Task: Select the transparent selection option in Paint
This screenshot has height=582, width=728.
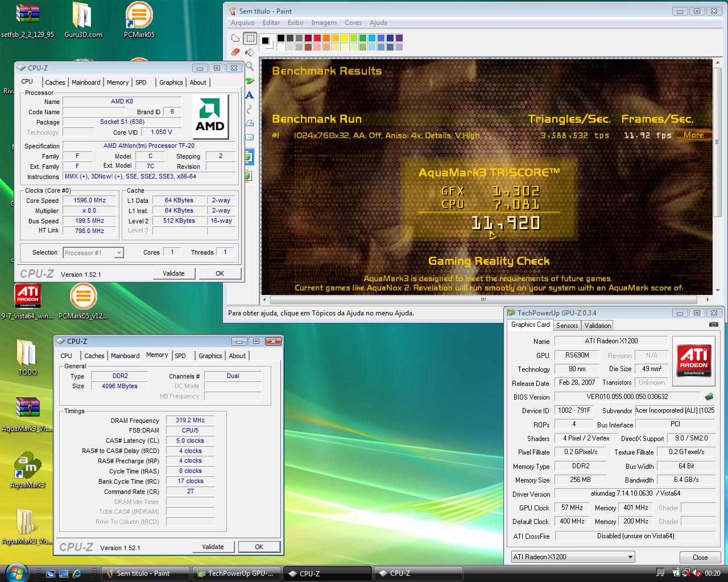Action: point(249,176)
